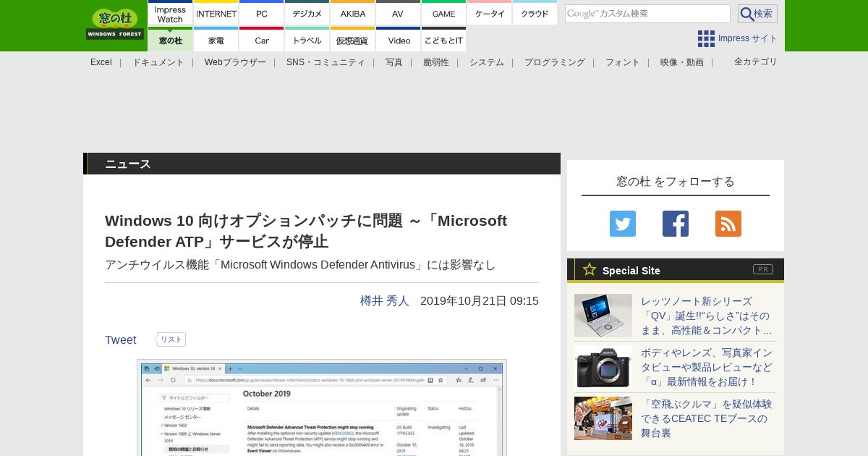
Task: Open the 仮想通貨 tab
Action: [x=353, y=40]
